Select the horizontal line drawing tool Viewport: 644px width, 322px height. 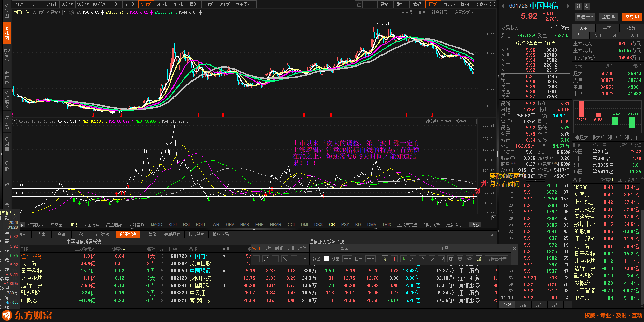tap(294, 259)
